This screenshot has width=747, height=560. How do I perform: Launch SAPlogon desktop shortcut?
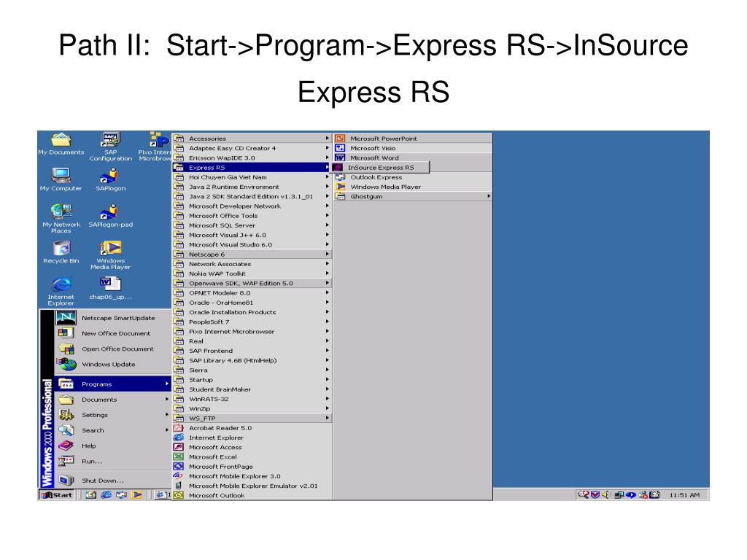pos(110,179)
